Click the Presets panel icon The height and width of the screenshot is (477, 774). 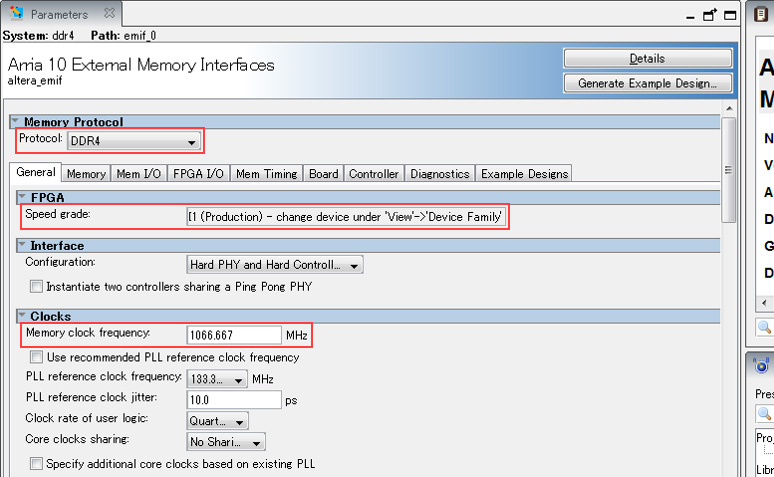point(762,366)
